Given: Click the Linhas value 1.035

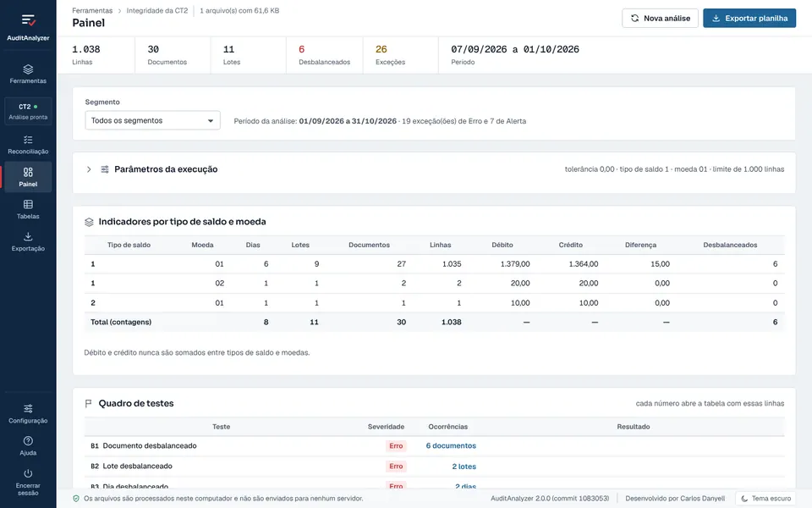Looking at the screenshot, I should pyautogui.click(x=452, y=264).
